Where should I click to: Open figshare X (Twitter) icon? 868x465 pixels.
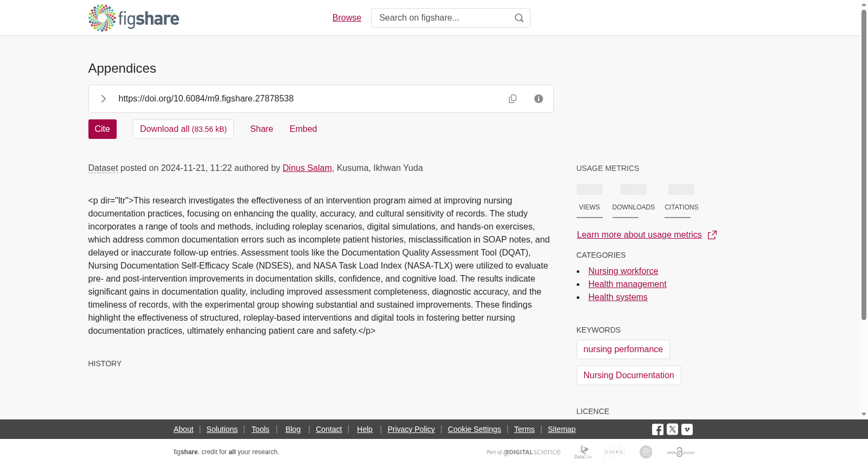672,429
